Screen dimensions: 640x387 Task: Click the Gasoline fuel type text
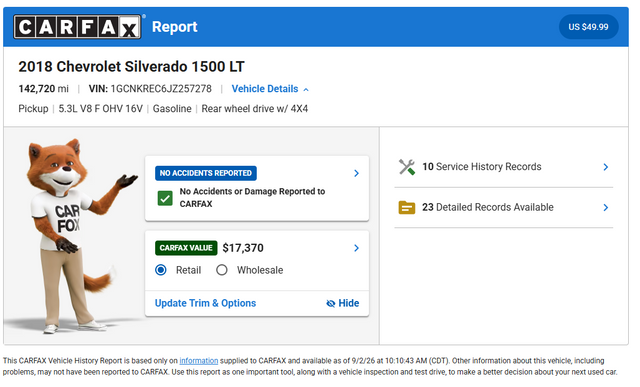(172, 109)
